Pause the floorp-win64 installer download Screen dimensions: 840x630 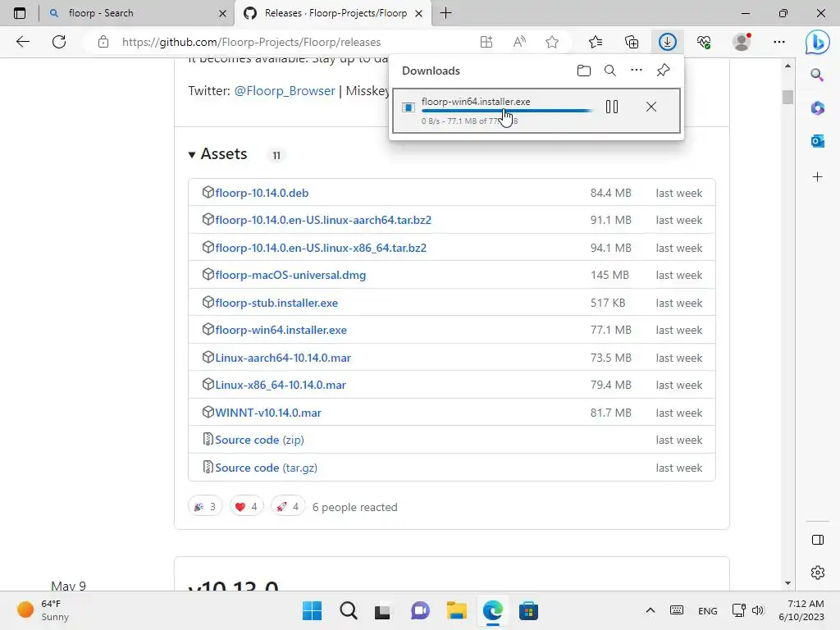point(612,107)
